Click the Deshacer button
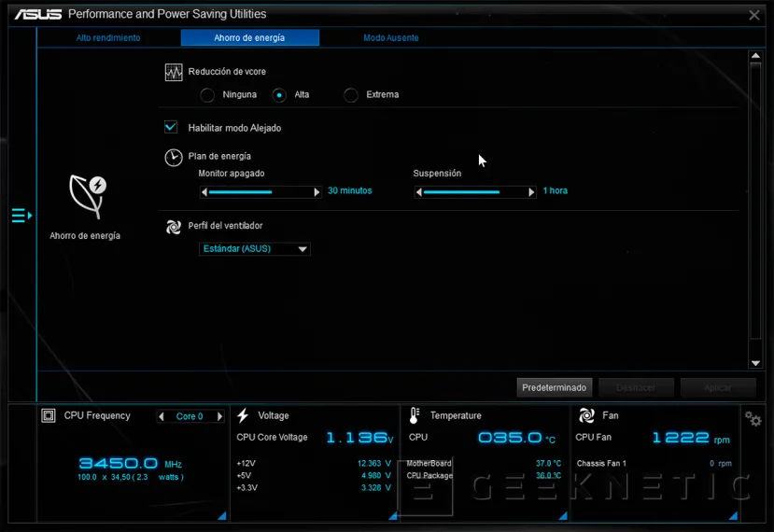 click(x=636, y=387)
